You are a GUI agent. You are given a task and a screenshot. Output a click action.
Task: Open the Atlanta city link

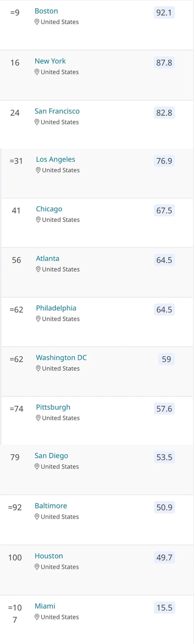[x=47, y=258]
